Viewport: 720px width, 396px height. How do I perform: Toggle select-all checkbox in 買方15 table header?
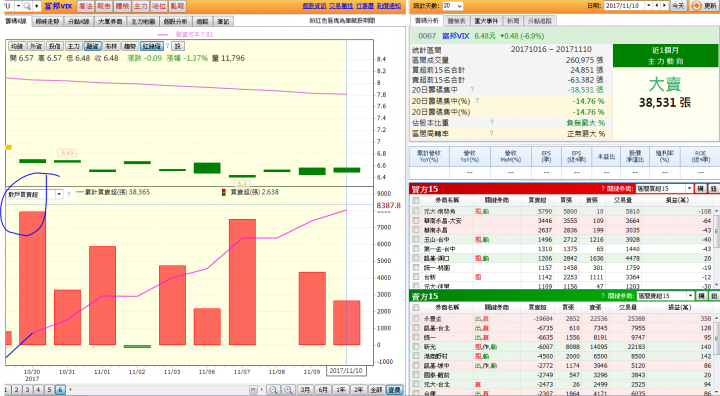click(416, 201)
